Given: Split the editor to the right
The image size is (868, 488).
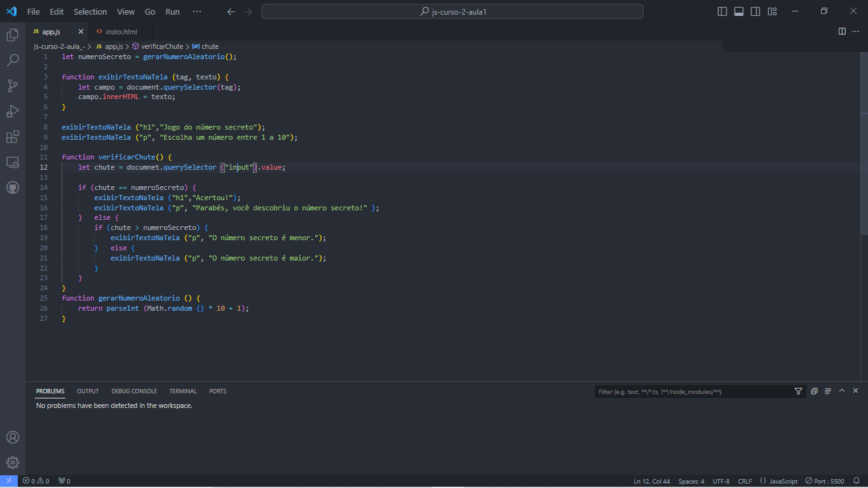Looking at the screenshot, I should click(842, 31).
